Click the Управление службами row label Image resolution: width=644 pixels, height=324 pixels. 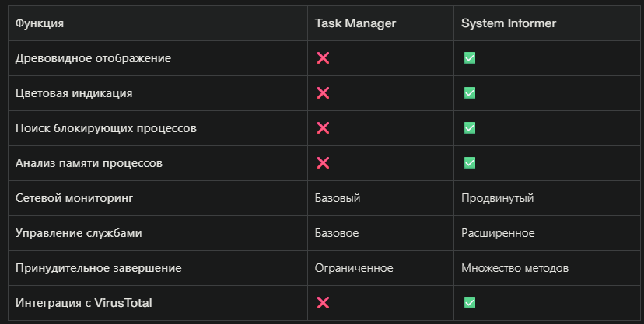coord(79,233)
